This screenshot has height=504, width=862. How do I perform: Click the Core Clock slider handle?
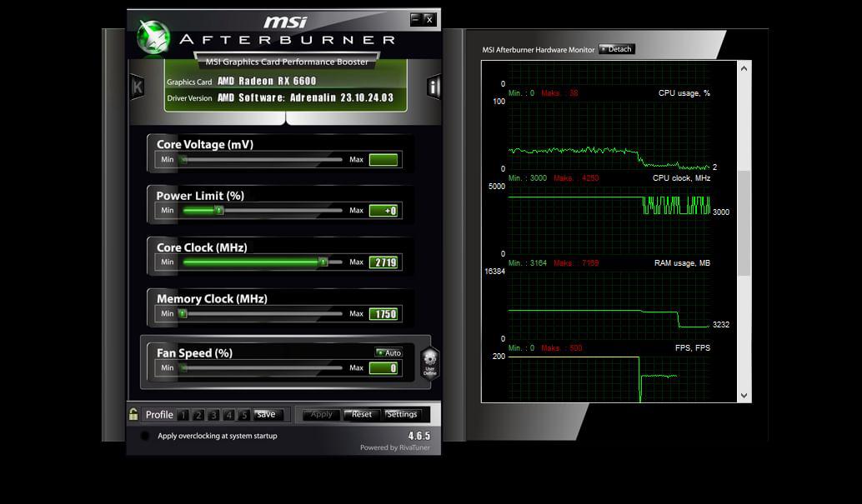(323, 262)
